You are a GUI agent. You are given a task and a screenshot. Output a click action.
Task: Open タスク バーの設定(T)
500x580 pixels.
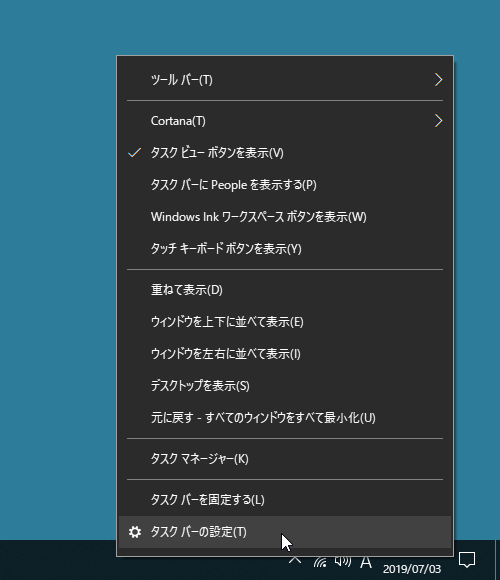(x=285, y=532)
